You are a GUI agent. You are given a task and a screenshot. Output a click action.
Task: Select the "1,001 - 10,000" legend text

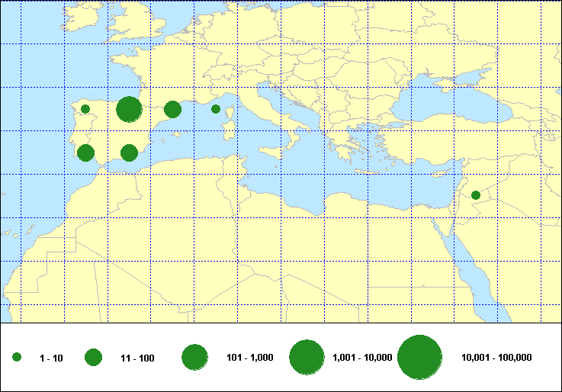362,358
